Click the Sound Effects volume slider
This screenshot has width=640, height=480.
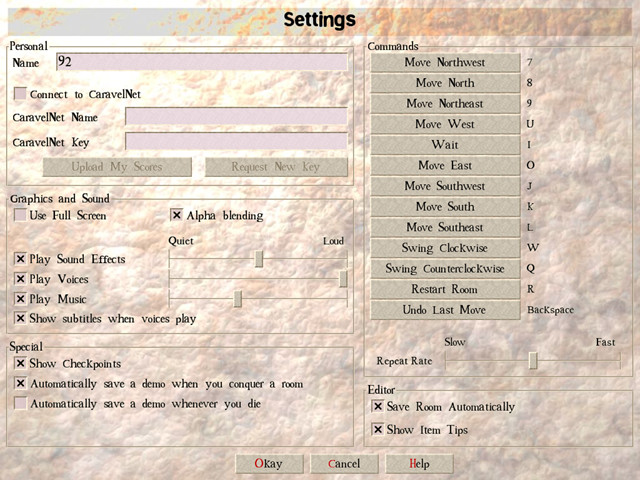[x=259, y=259]
